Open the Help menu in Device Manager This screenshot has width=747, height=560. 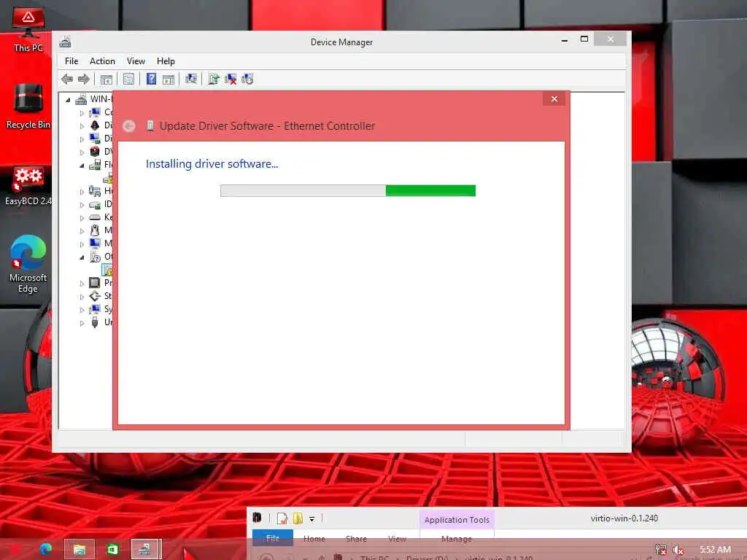click(x=166, y=61)
